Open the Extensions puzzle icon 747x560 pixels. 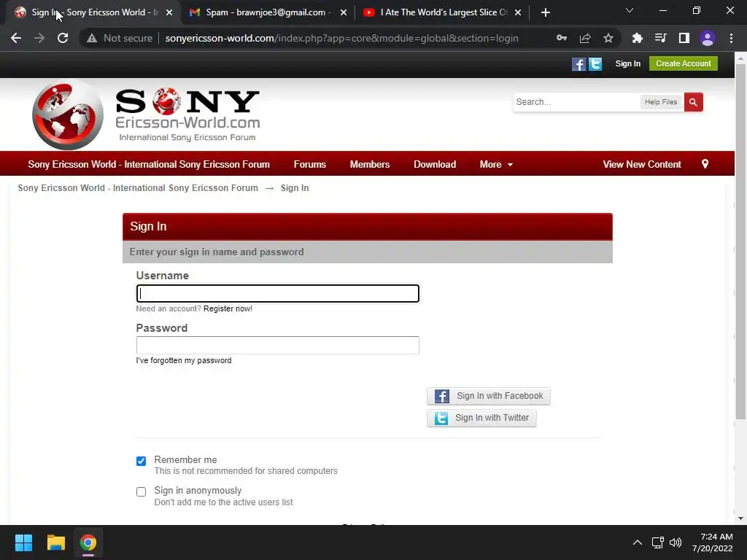click(x=637, y=38)
